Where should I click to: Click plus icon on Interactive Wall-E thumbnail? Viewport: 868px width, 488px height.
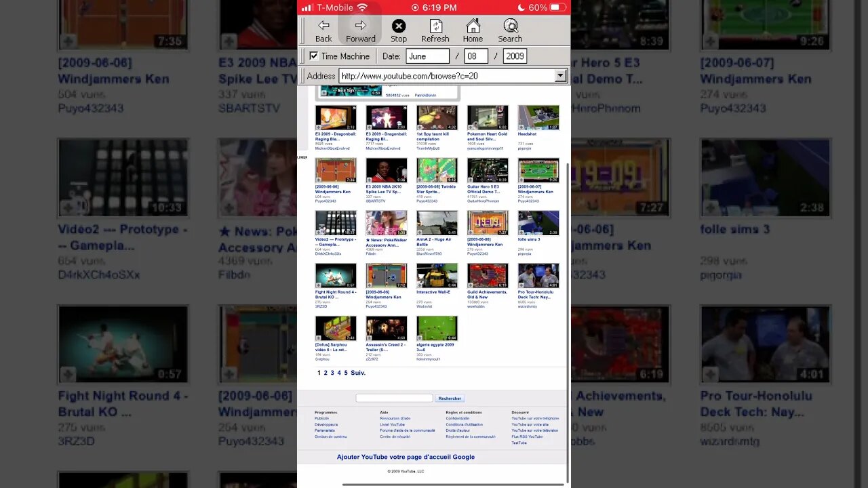click(x=421, y=285)
